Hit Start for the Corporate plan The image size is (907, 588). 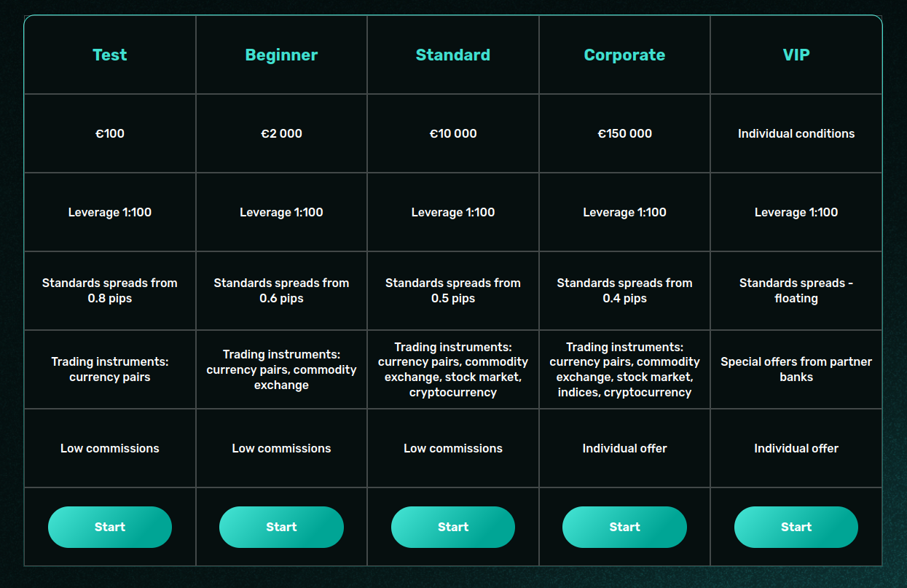tap(624, 527)
